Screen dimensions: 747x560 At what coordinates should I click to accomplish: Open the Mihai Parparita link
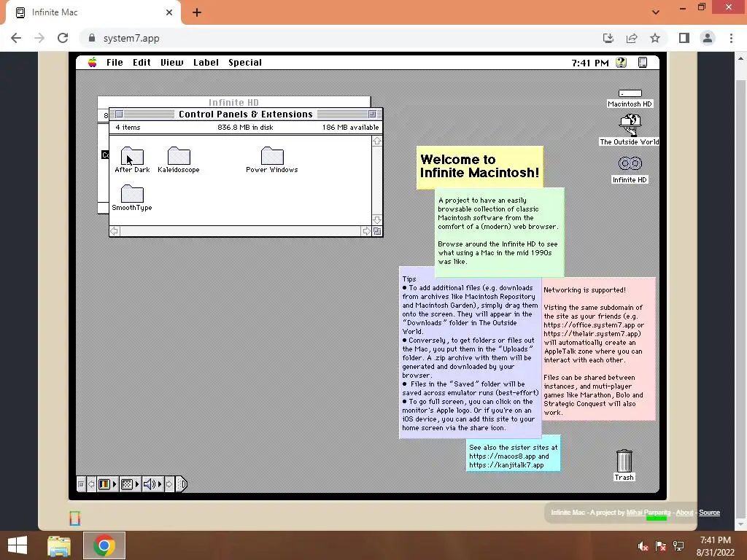click(x=649, y=513)
